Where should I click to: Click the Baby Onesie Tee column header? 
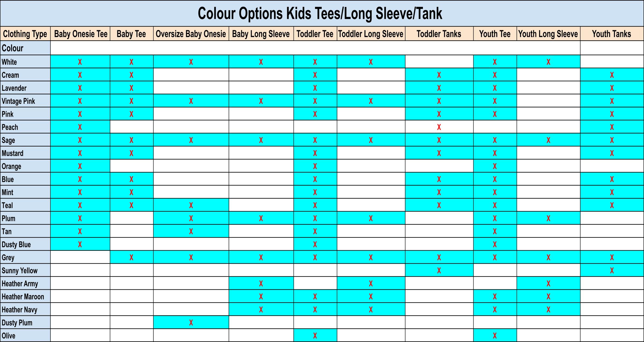(80, 34)
